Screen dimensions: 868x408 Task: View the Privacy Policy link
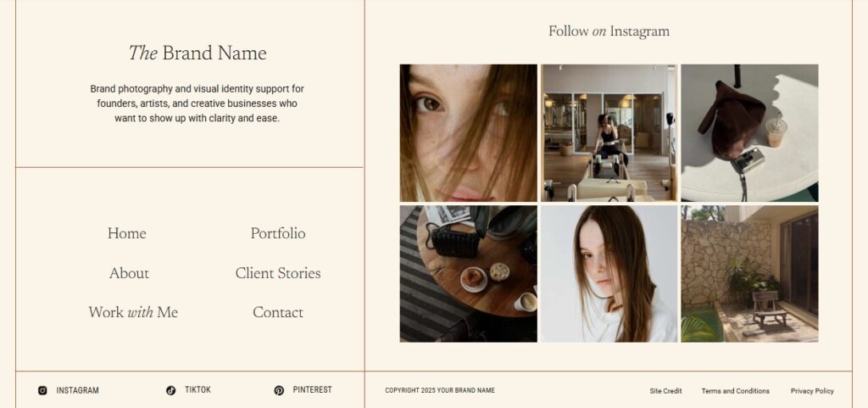coord(812,391)
